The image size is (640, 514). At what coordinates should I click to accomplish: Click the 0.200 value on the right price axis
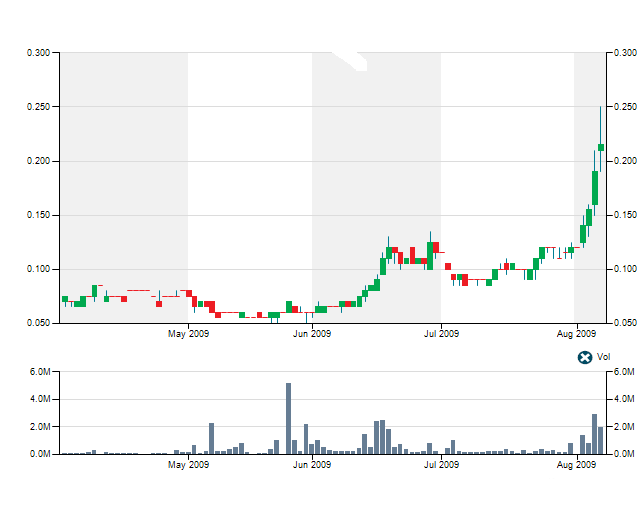[625, 161]
